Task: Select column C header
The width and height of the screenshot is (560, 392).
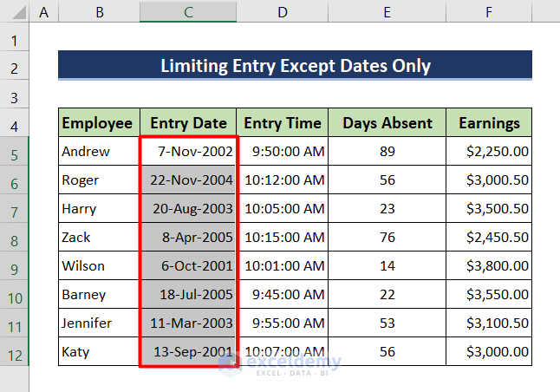Action: coord(188,13)
